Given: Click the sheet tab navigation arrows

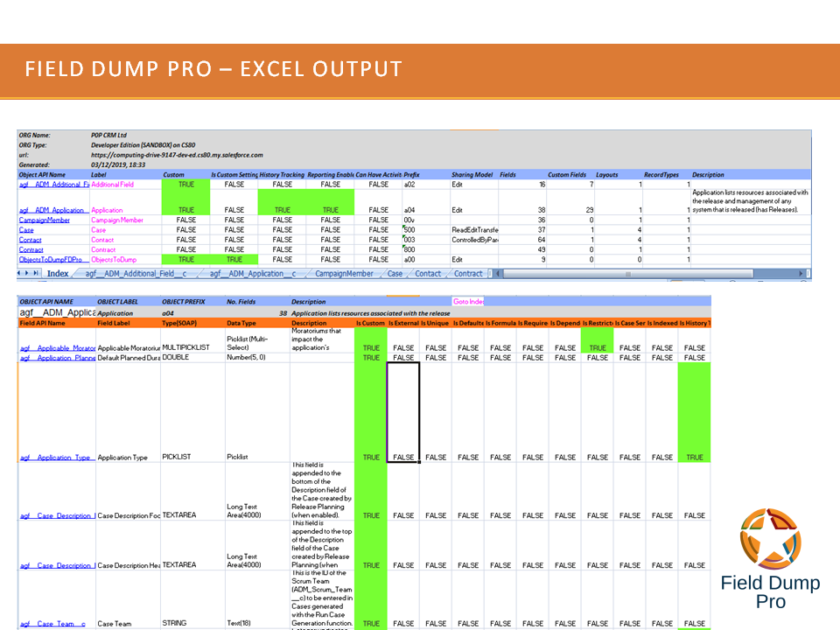Looking at the screenshot, I should tap(29, 274).
